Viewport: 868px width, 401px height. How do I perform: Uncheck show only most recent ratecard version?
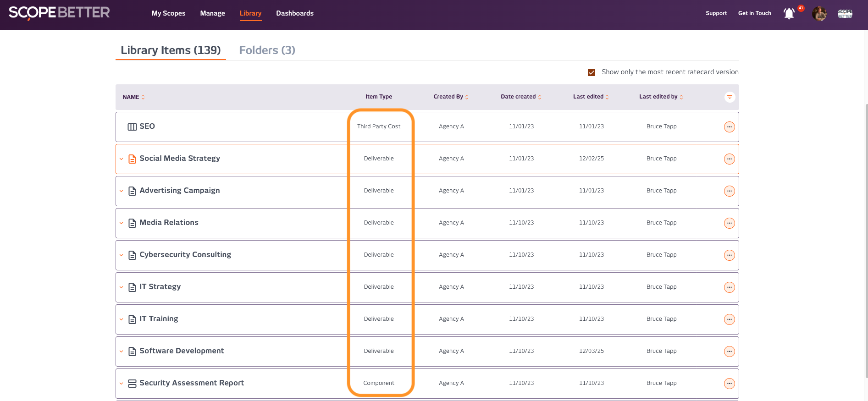(592, 72)
